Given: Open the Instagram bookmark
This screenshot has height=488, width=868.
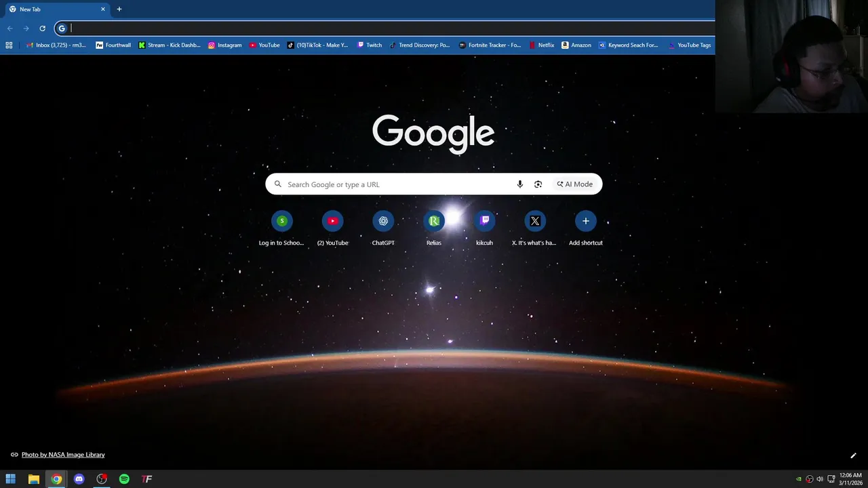Looking at the screenshot, I should coord(224,45).
